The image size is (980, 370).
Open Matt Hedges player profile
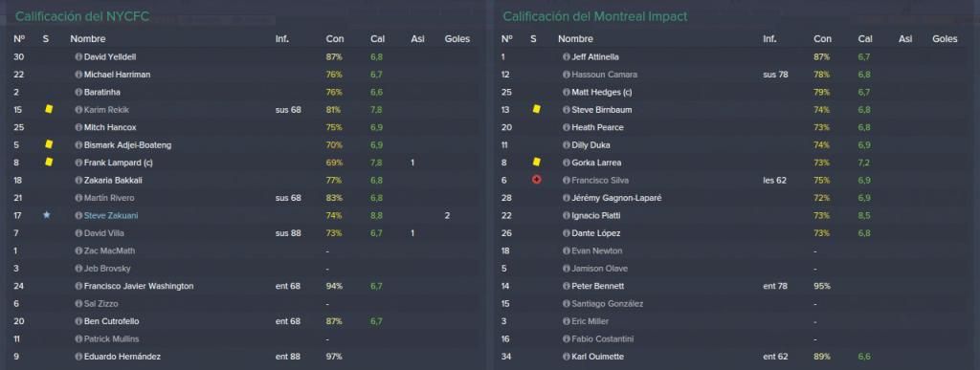[601, 92]
